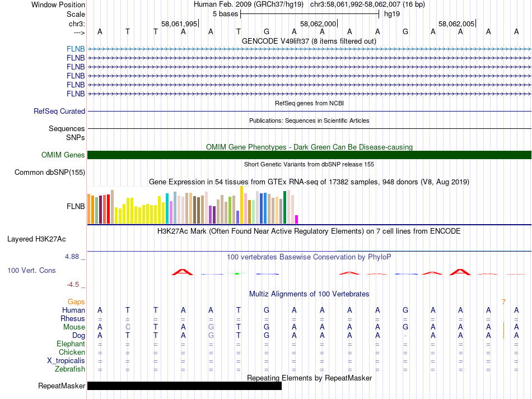Click the 58,062,000 position label
Viewport: 532px width, 399px height.
[x=318, y=24]
